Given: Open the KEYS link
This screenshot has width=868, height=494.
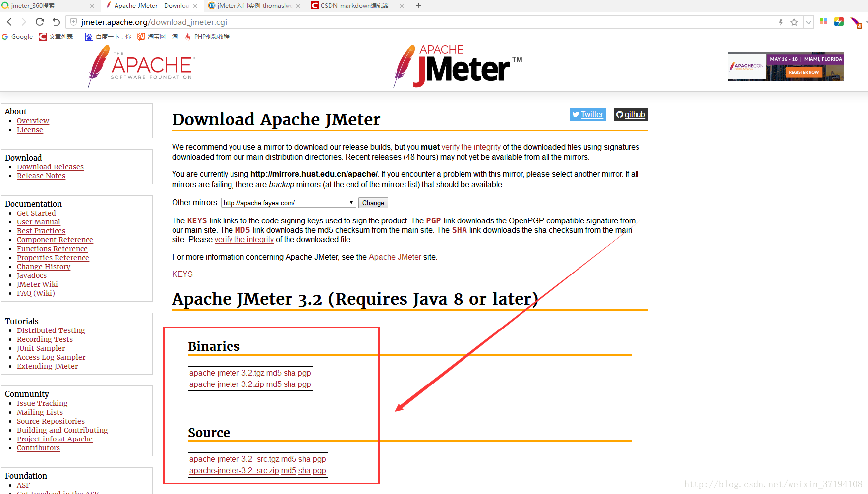Looking at the screenshot, I should pos(182,274).
